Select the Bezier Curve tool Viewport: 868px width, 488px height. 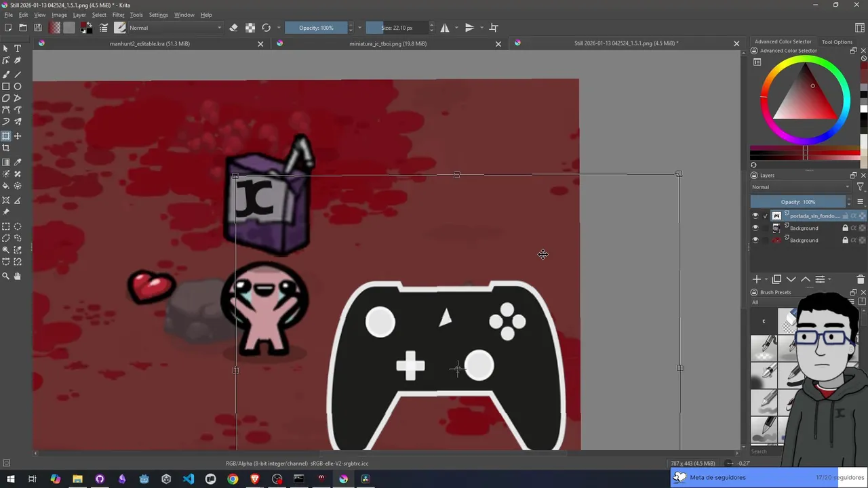[6, 110]
